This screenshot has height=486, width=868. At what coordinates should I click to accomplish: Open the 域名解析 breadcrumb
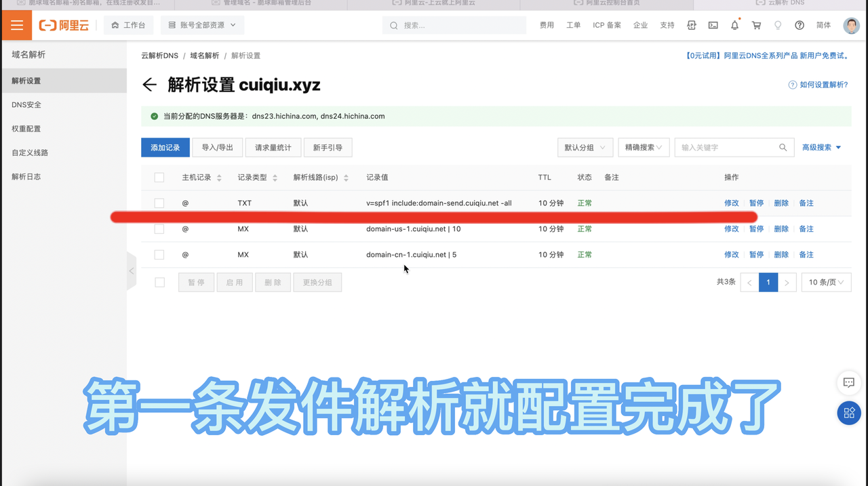point(205,56)
